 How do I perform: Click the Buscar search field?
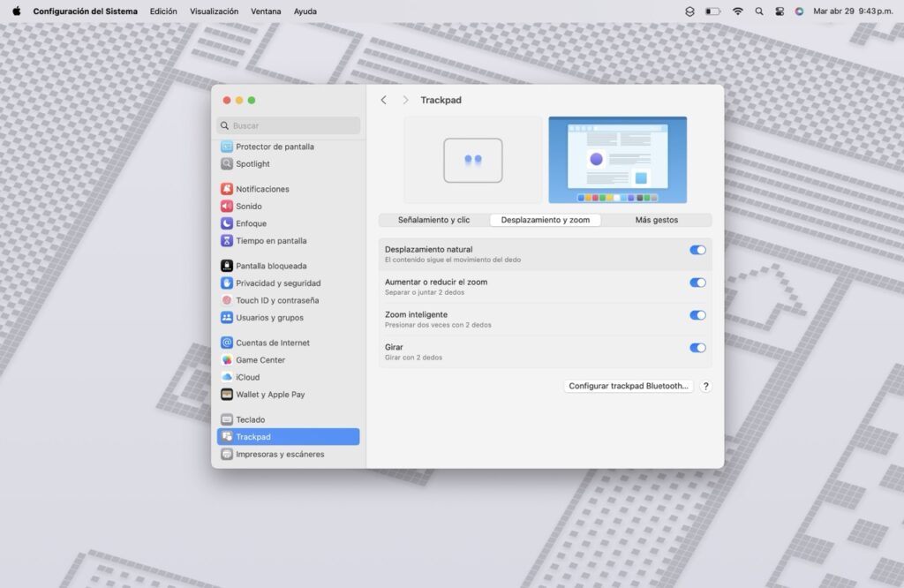(289, 125)
